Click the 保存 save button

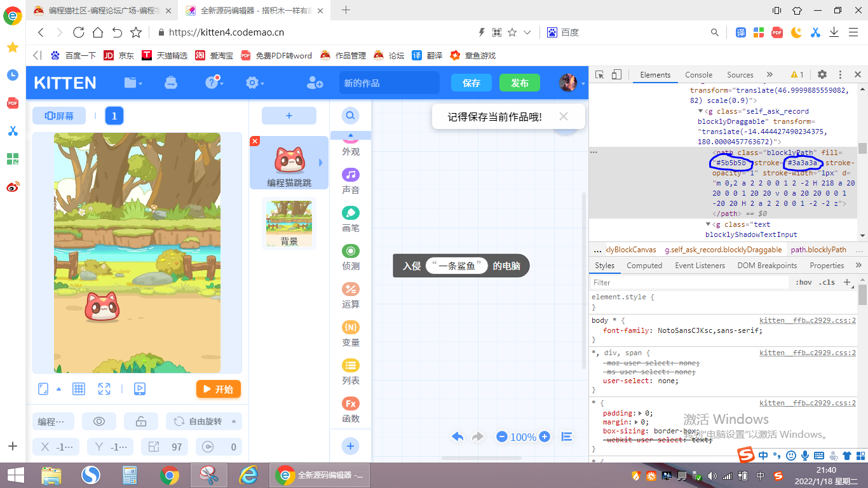pyautogui.click(x=471, y=83)
